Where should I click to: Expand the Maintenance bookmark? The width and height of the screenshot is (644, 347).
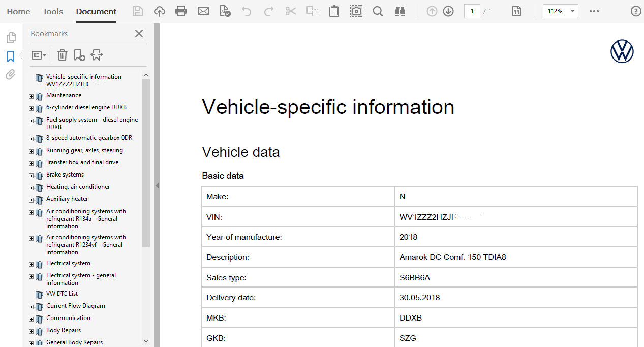pyautogui.click(x=32, y=96)
